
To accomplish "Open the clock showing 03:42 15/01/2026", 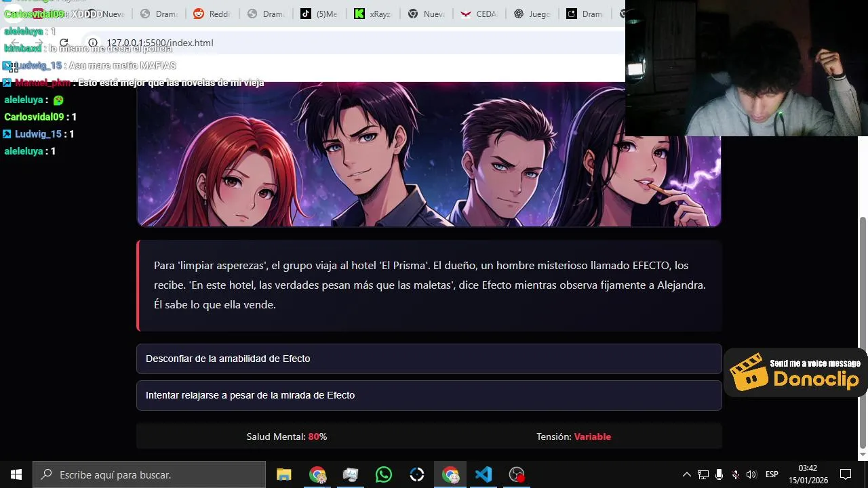I will (808, 474).
